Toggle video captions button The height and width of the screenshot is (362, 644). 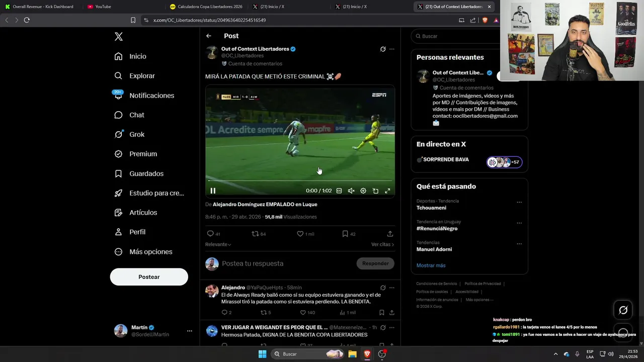pos(339,191)
